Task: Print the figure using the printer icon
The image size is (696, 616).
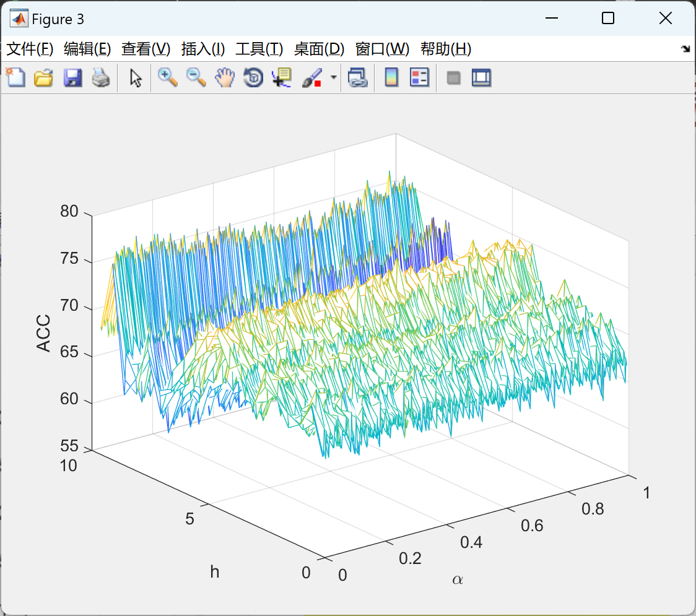Action: coord(101,77)
